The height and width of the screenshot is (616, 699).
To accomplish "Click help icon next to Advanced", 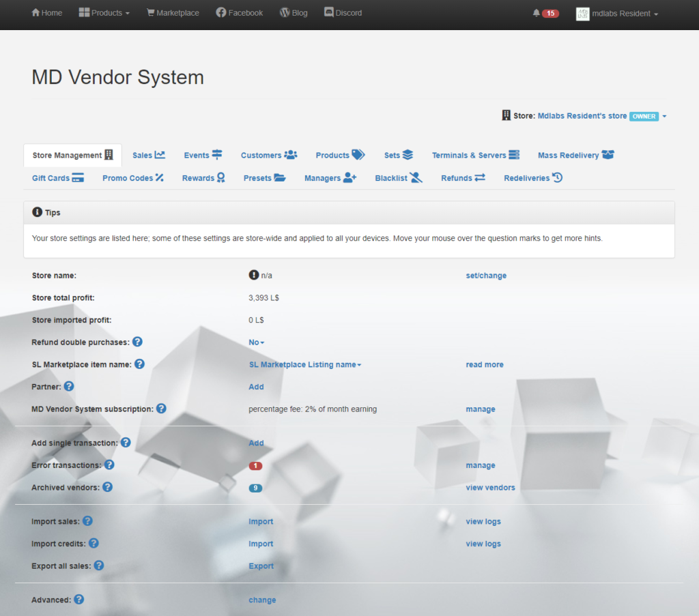I will (79, 599).
